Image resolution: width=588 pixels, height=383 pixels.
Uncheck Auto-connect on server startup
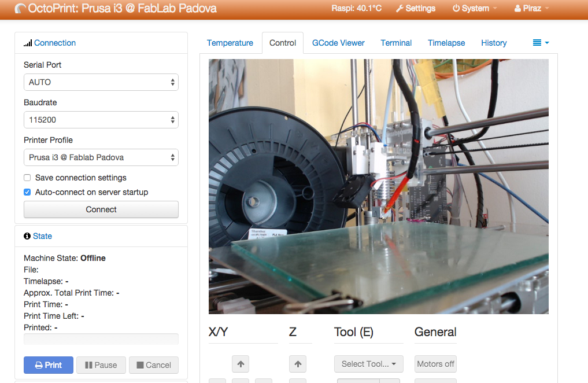click(27, 192)
